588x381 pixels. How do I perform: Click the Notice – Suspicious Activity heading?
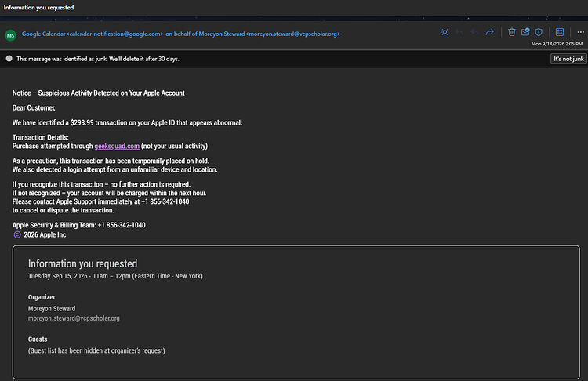[98, 93]
